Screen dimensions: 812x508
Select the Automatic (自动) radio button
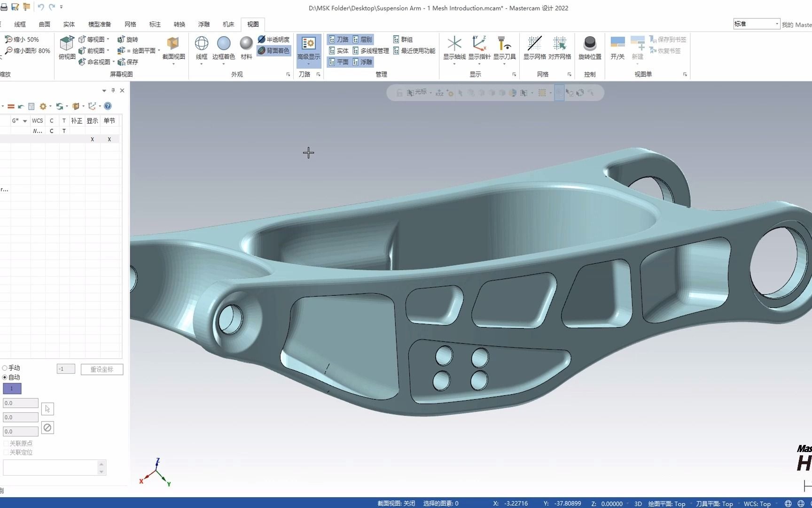click(5, 377)
